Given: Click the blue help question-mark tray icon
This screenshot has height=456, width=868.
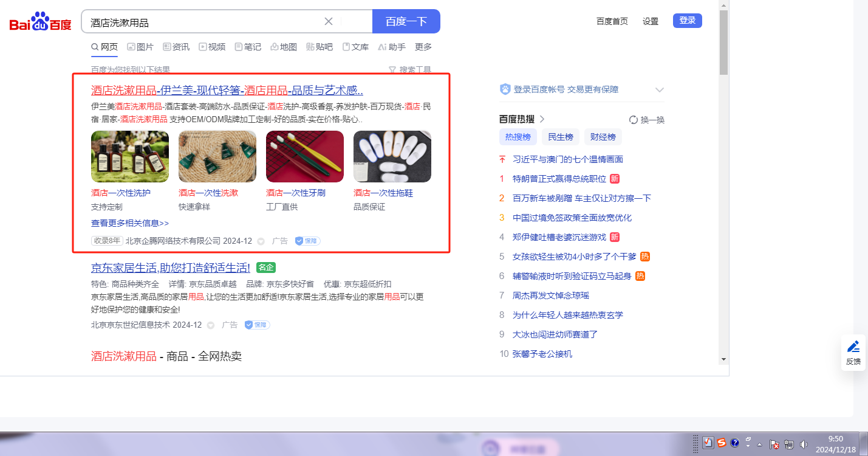Looking at the screenshot, I should (734, 443).
